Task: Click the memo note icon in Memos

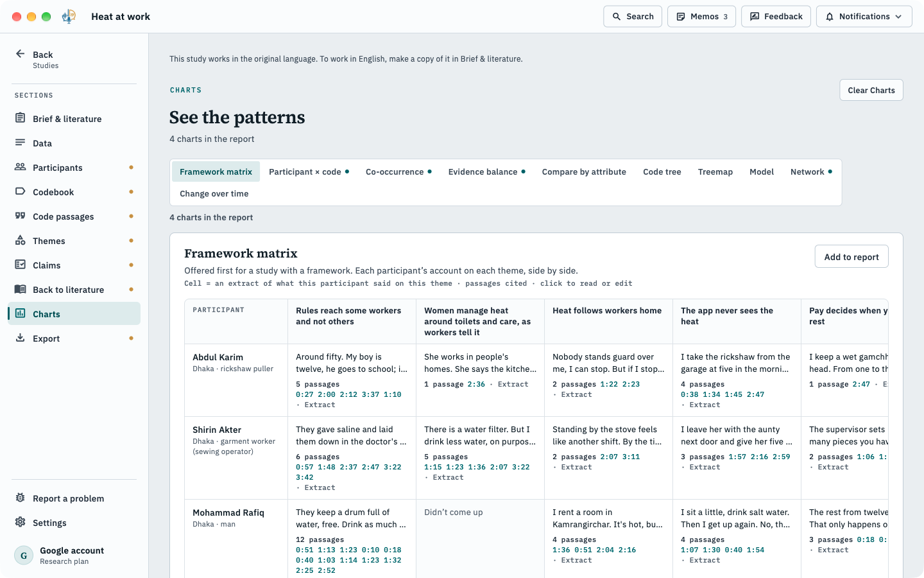Action: pyautogui.click(x=681, y=17)
